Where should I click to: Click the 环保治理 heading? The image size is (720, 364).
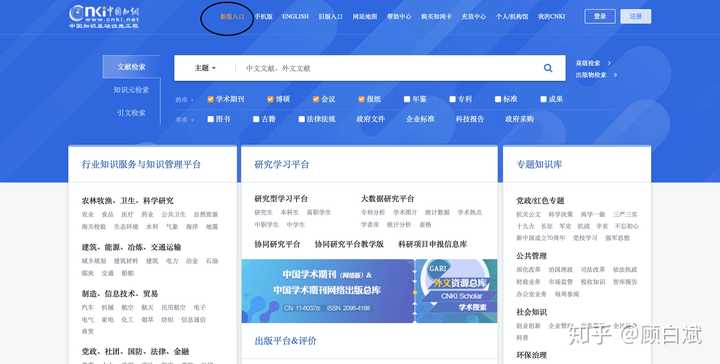pos(532,355)
